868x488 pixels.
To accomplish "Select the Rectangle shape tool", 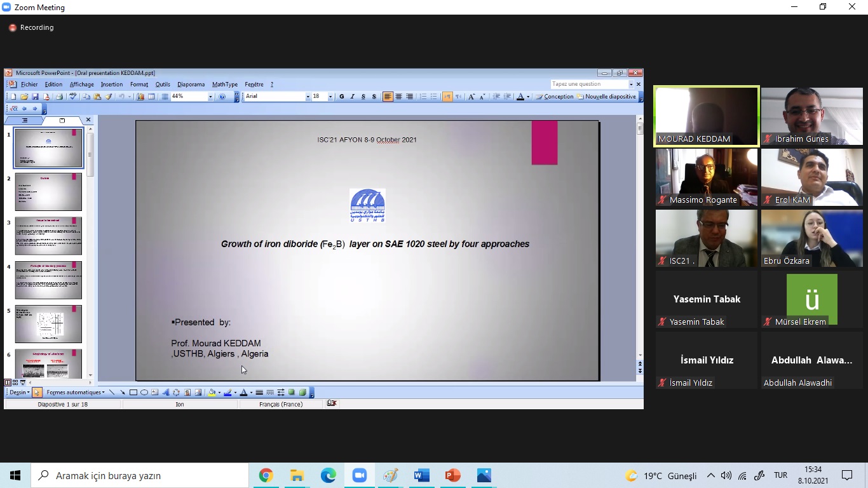I will coord(133,393).
